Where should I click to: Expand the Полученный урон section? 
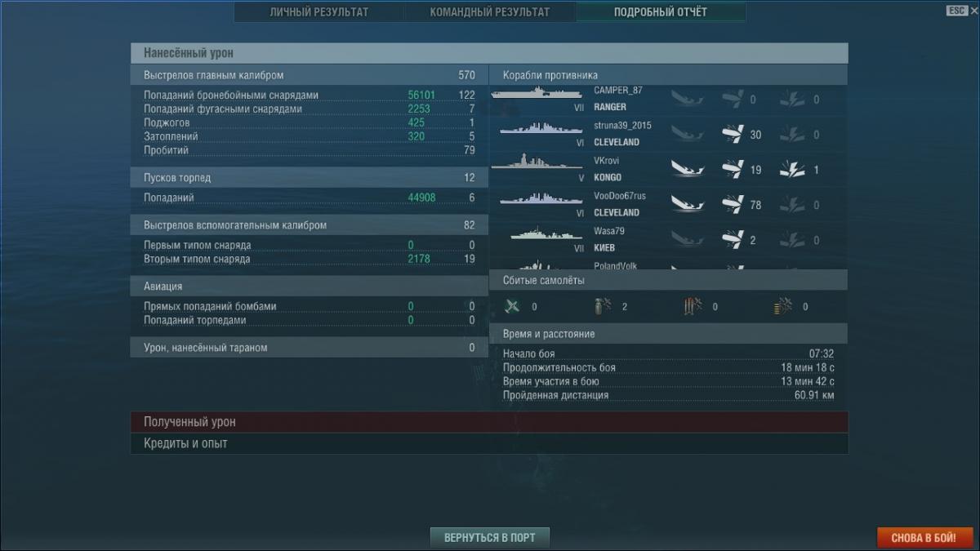pos(488,422)
